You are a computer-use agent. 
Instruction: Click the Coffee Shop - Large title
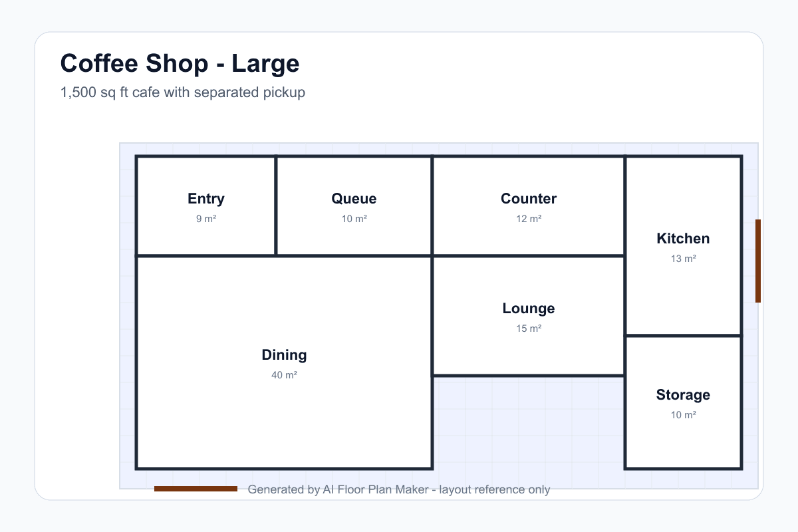click(x=180, y=64)
